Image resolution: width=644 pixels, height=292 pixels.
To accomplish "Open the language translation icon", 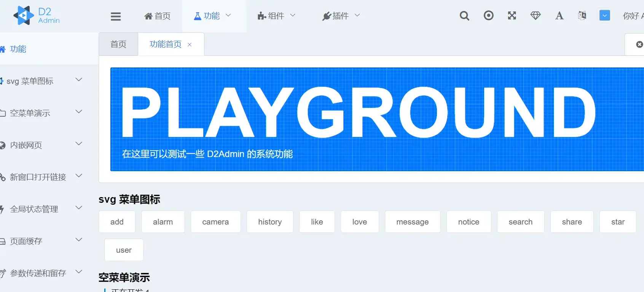I will point(582,16).
